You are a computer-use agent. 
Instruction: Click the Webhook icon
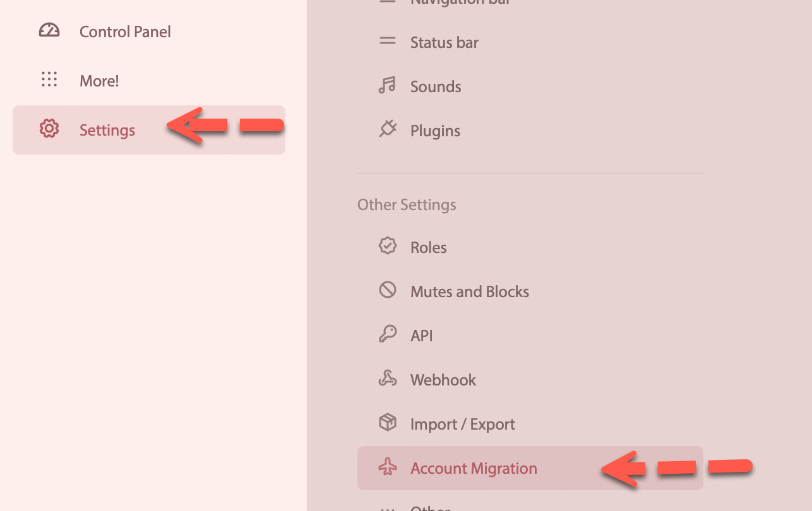[x=387, y=379]
